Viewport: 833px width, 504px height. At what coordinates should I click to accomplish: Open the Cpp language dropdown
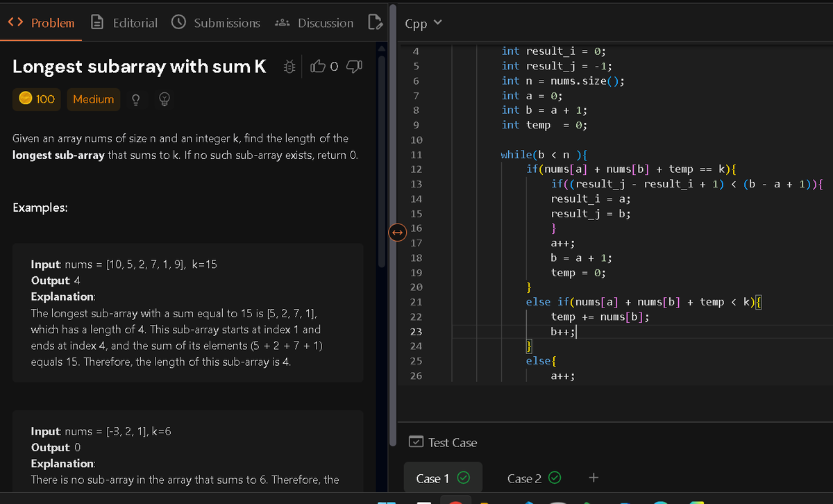423,23
